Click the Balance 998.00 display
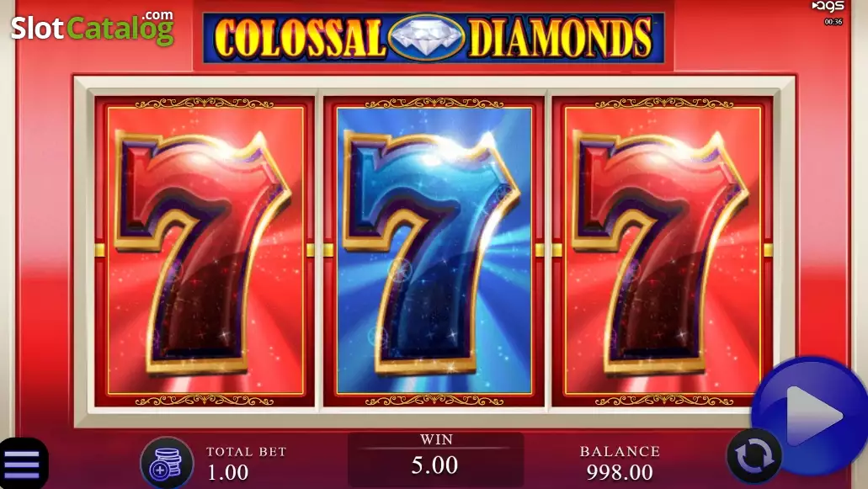 [620, 472]
